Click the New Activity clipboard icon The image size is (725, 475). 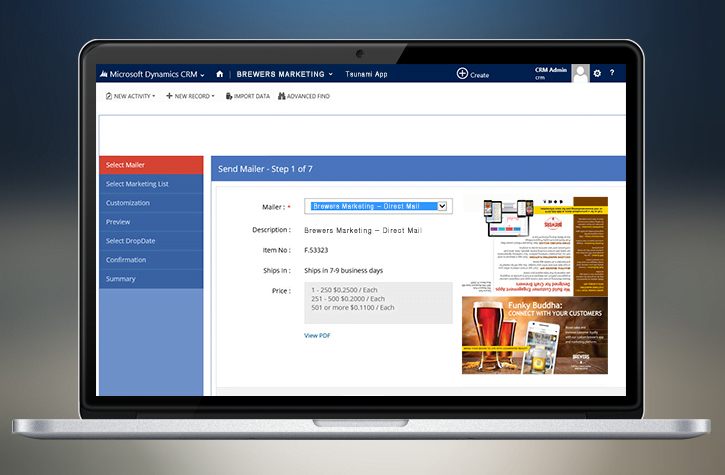click(x=109, y=96)
